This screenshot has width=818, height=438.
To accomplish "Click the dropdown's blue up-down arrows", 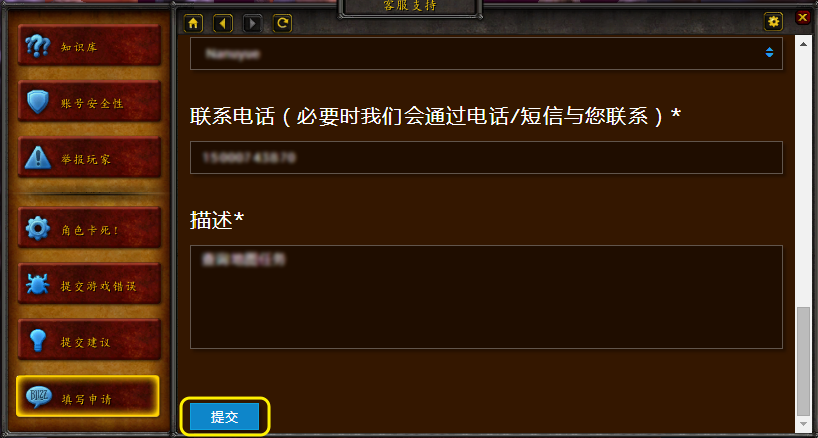I will tap(769, 53).
